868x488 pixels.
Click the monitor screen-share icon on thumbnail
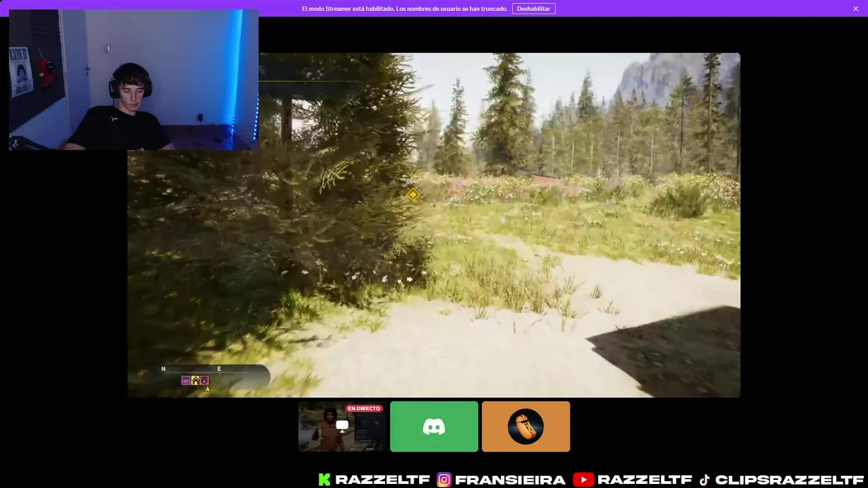coord(342,426)
